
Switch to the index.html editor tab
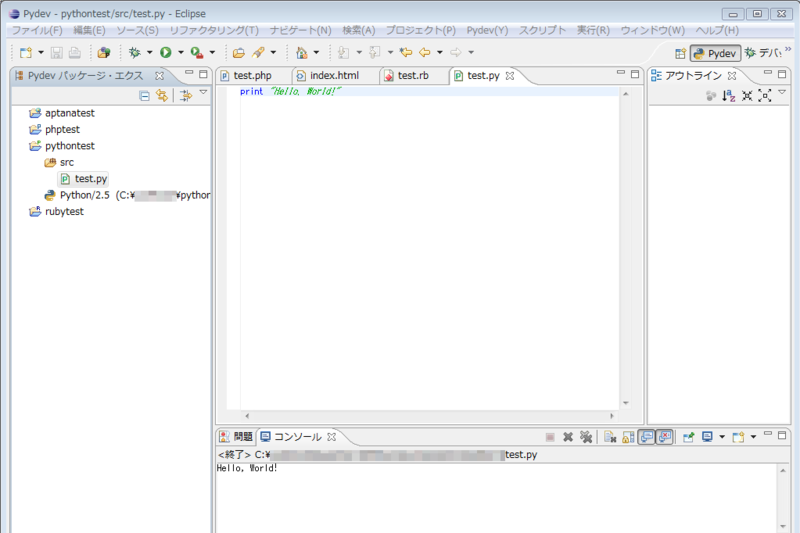coord(334,75)
